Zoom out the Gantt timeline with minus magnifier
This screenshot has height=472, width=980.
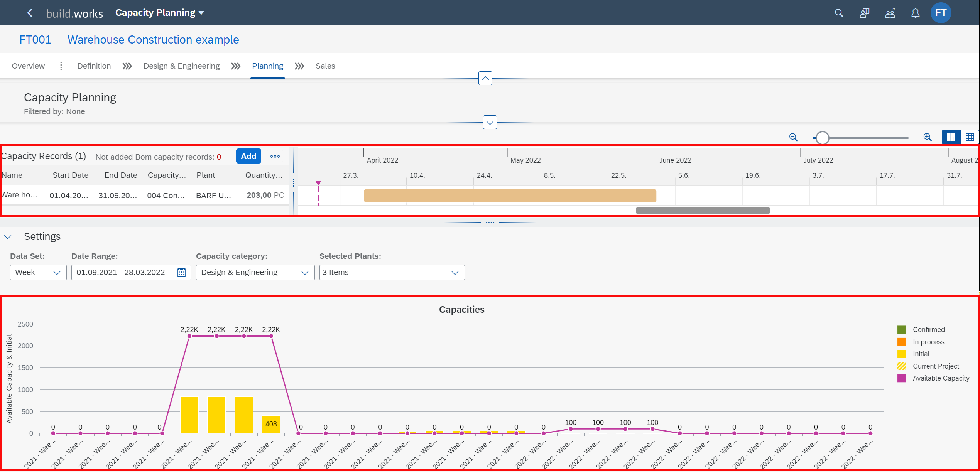[793, 137]
